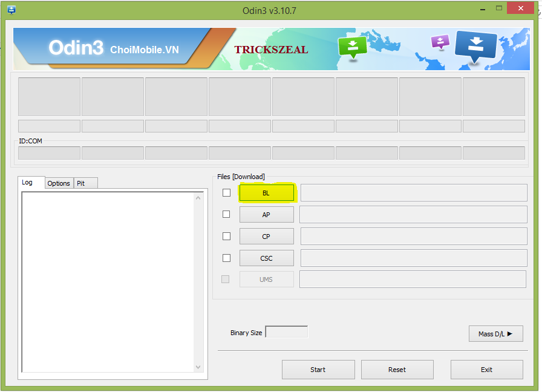Click the log scrollbar up arrow
Viewport: 542px width, 392px height.
[198, 198]
